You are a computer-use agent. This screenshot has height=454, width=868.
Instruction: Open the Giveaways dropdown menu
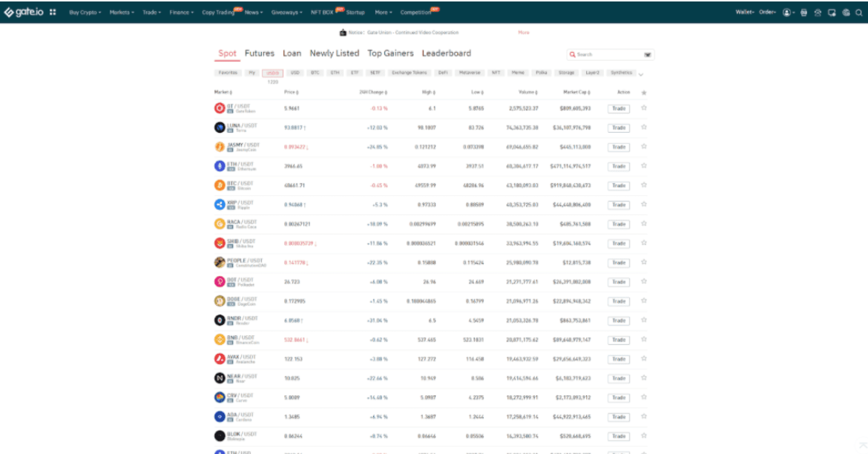[x=287, y=12]
